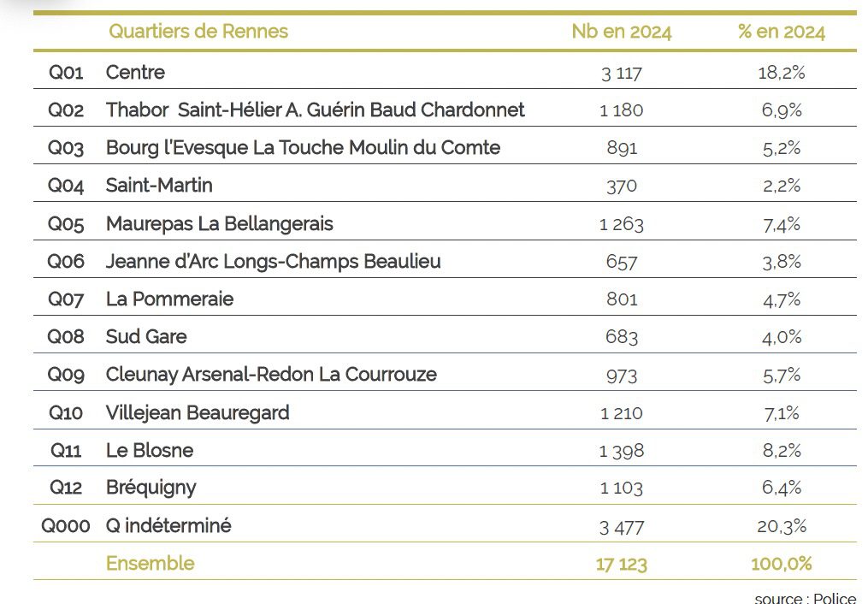Click the total value 17 123
Viewport: 868px width, 604px height.
click(621, 564)
